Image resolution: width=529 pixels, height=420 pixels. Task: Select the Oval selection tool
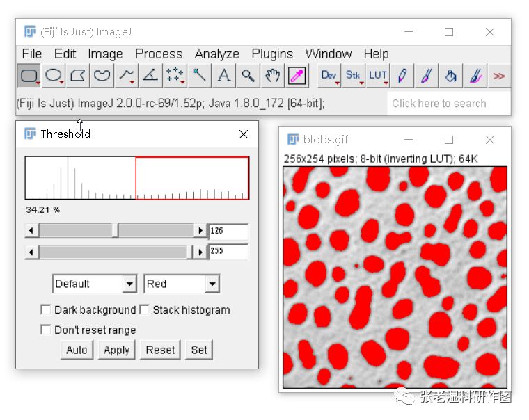54,76
